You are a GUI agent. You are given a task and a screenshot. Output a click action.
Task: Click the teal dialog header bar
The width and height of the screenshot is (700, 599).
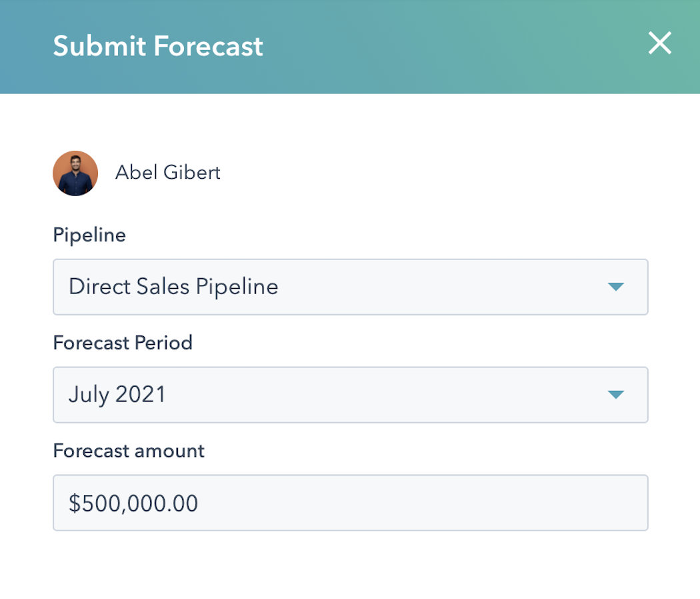(x=433, y=47)
